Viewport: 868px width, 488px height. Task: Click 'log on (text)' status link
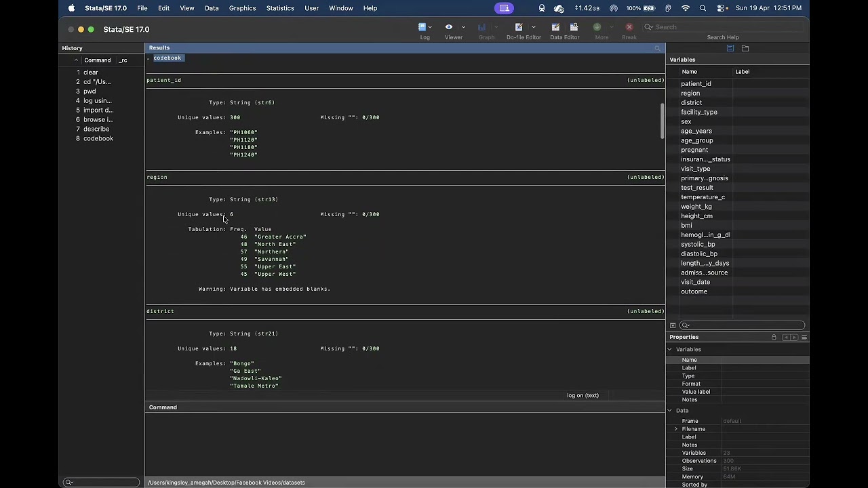[583, 395]
